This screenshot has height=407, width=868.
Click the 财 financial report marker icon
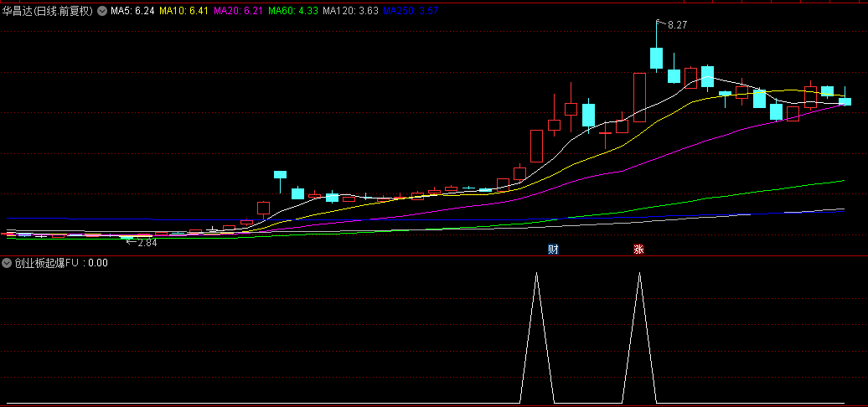click(x=552, y=250)
